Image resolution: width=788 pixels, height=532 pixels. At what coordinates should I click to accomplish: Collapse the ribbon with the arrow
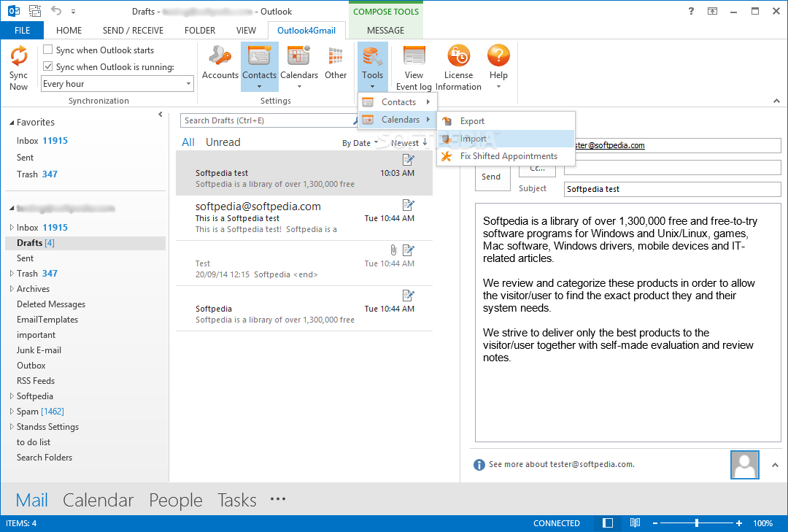pyautogui.click(x=776, y=101)
